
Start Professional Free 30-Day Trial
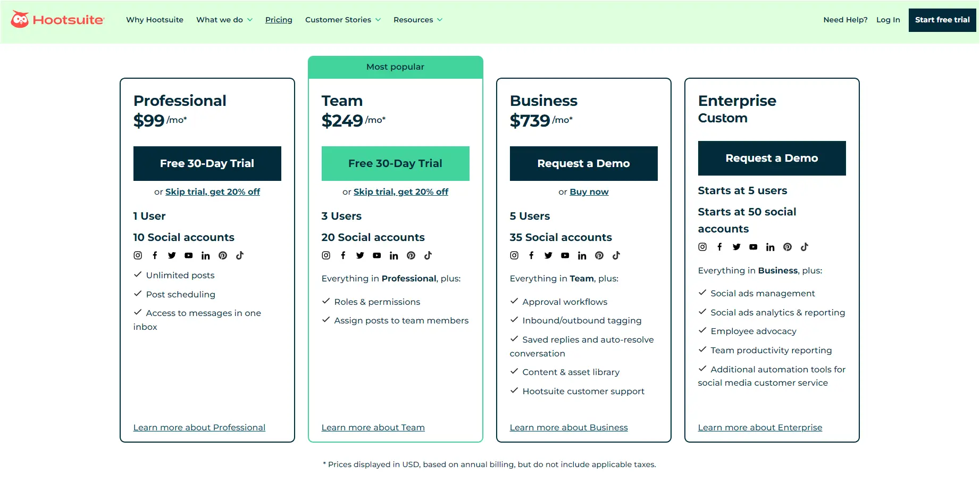point(207,163)
